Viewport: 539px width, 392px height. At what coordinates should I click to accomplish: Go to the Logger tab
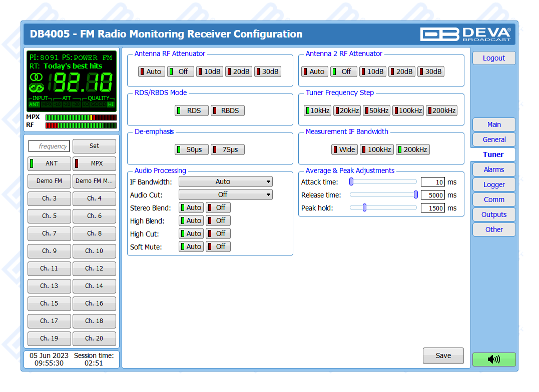coord(493,184)
